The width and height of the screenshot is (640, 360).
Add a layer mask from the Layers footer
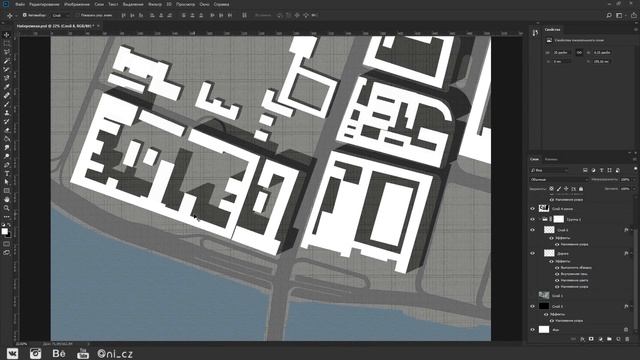(591, 339)
